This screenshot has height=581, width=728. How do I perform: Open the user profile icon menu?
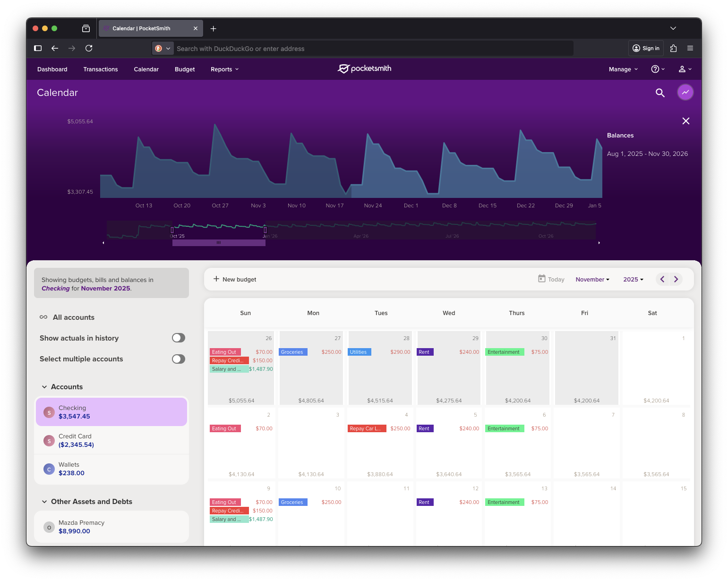click(685, 69)
